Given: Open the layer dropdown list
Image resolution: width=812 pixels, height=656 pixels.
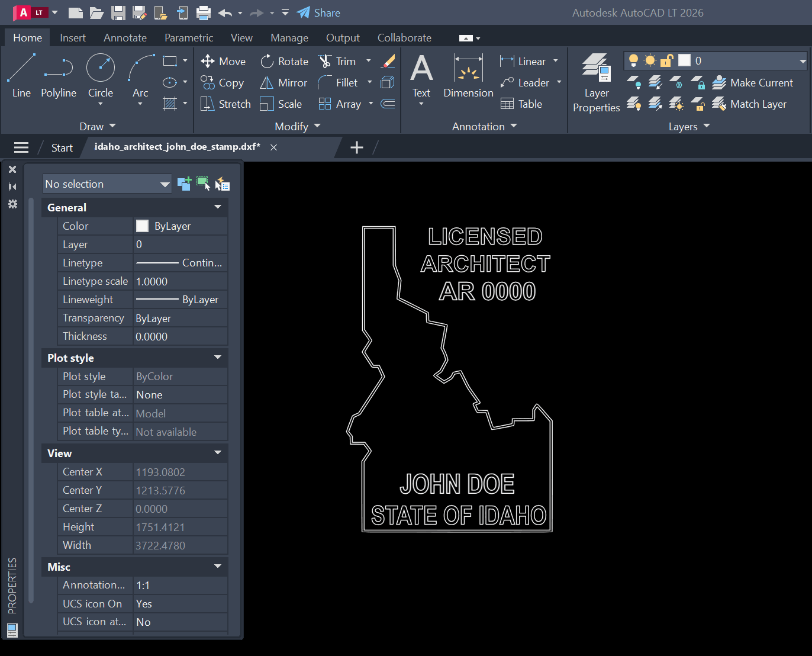Looking at the screenshot, I should point(803,61).
